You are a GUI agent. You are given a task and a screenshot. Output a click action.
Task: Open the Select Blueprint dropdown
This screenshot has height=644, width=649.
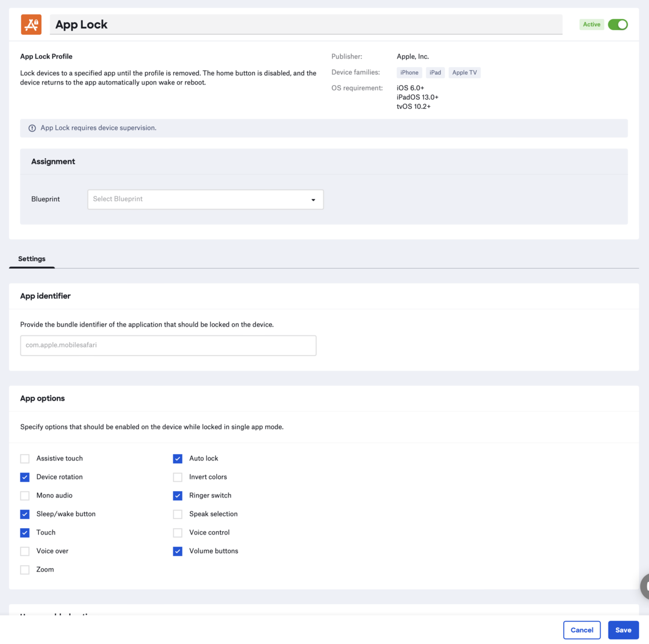pos(205,199)
